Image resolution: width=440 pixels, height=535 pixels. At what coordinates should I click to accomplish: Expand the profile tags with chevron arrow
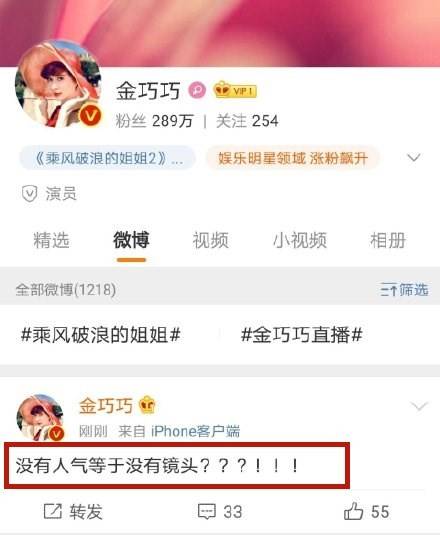pyautogui.click(x=414, y=158)
